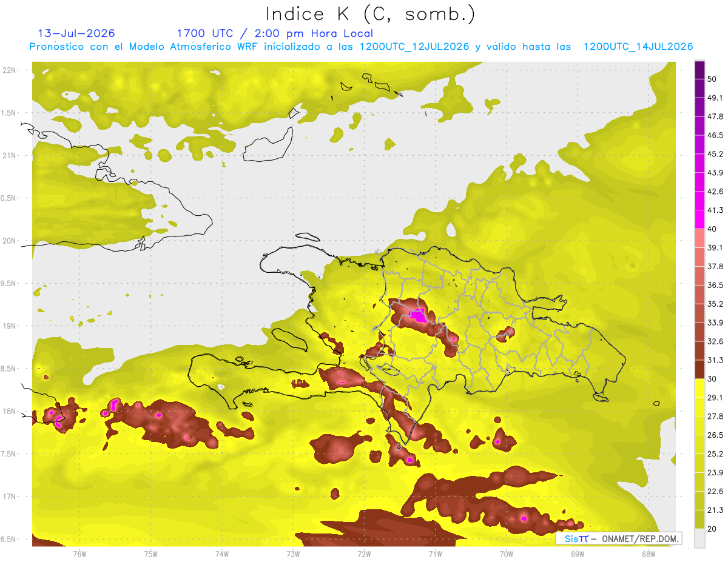Click the 18N latitude axis label
The image size is (728, 562).
coord(9,411)
